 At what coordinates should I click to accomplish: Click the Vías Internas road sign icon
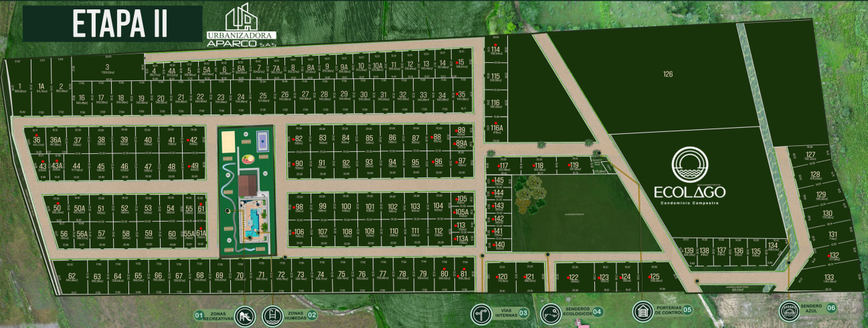coord(482,313)
